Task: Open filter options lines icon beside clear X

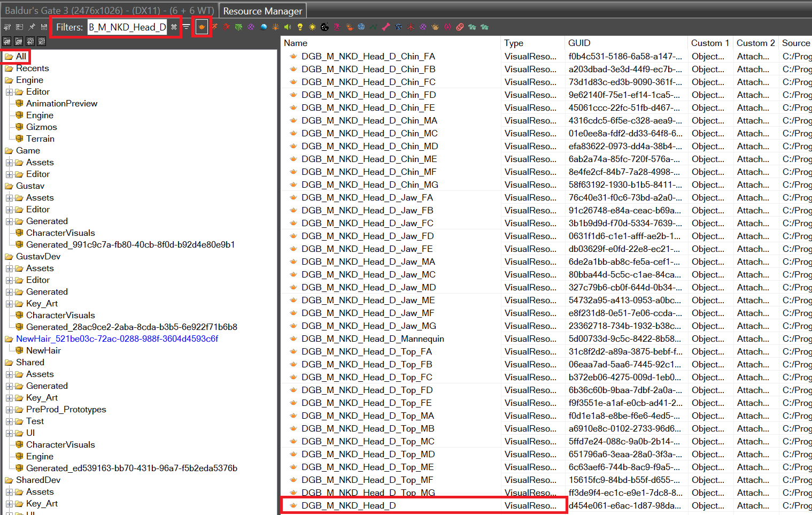Action: tap(186, 27)
